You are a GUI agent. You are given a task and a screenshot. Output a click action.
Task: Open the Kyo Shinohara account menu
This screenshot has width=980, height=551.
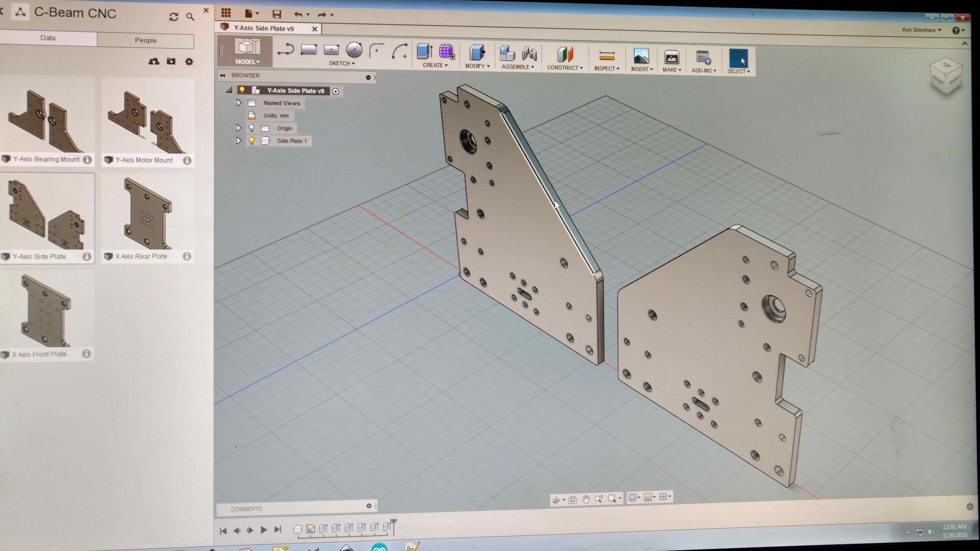pyautogui.click(x=922, y=30)
